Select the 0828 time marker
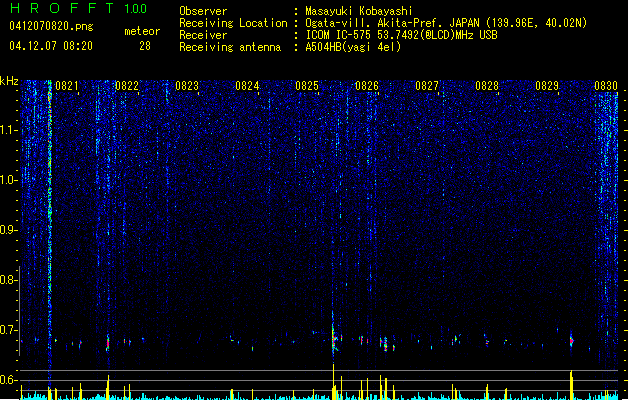The width and height of the screenshot is (629, 400). click(x=487, y=86)
